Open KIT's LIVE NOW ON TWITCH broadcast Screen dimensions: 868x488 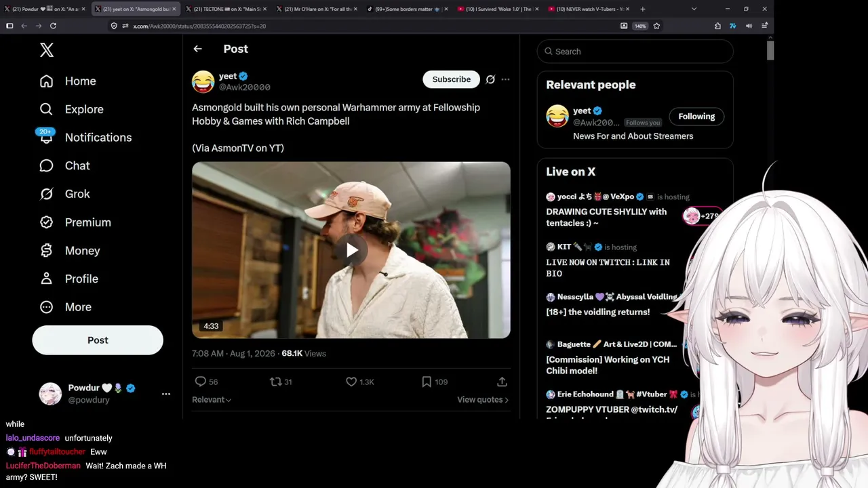(x=608, y=268)
